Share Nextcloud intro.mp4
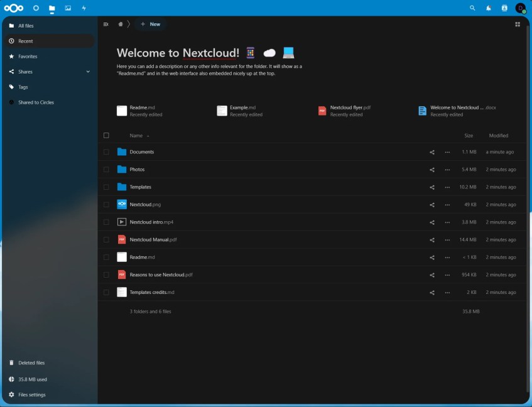Viewport: 532px width, 407px height. [432, 222]
